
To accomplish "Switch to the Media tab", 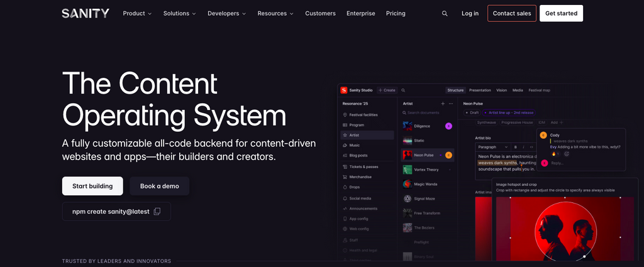I will pos(518,90).
